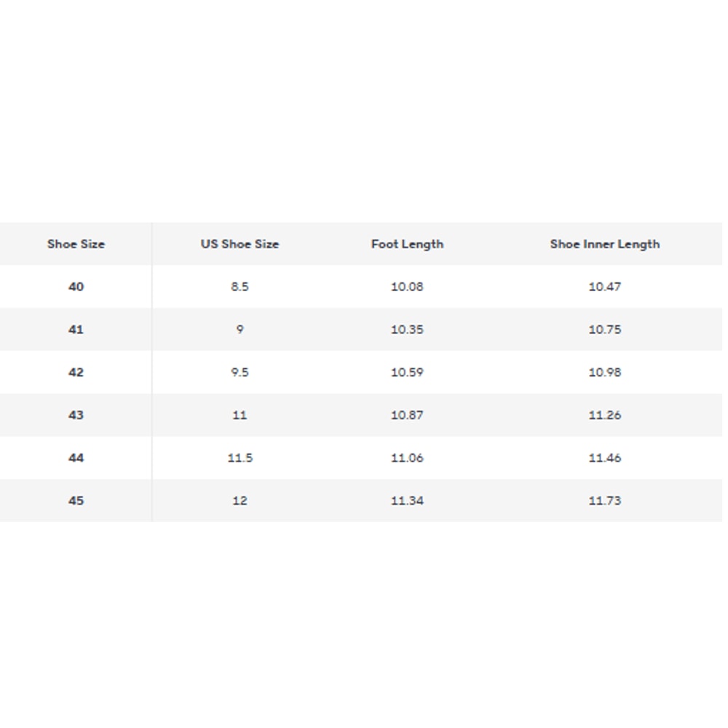
Task: Select shoe size 43 row label
Action: [76, 415]
